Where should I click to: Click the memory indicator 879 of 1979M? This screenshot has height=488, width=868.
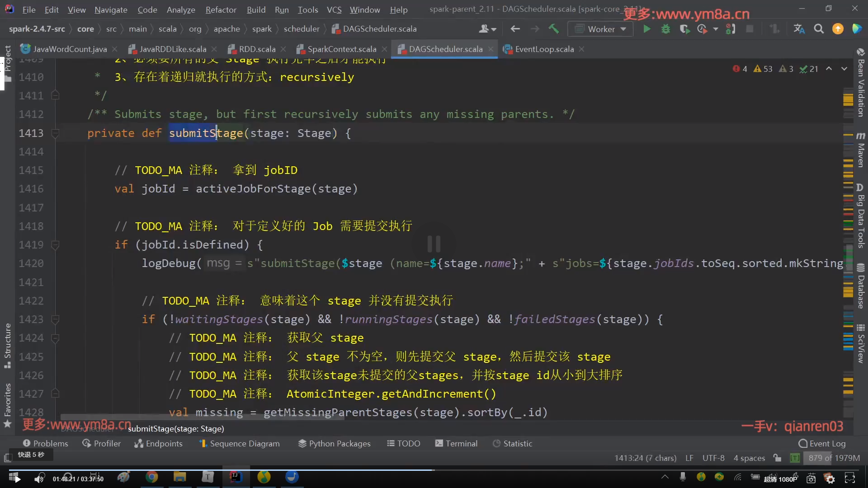[x=834, y=458]
